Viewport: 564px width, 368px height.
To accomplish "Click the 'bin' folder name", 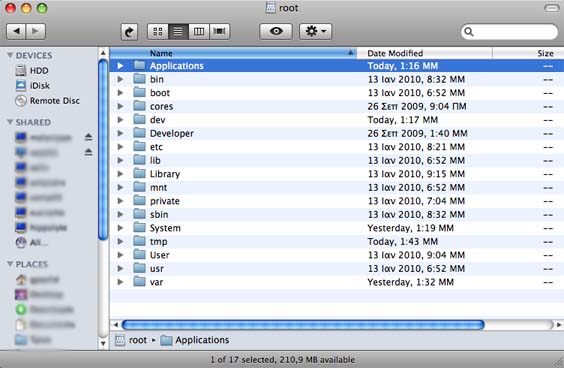I will point(157,79).
